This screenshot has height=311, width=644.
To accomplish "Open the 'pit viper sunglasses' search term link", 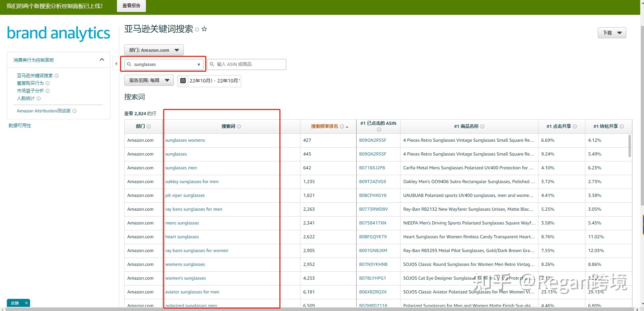I will (x=185, y=195).
